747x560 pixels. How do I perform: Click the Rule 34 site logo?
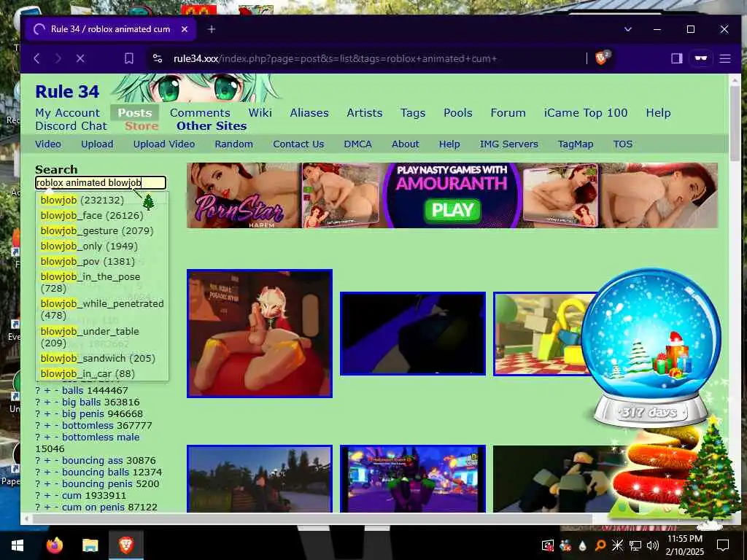[67, 91]
